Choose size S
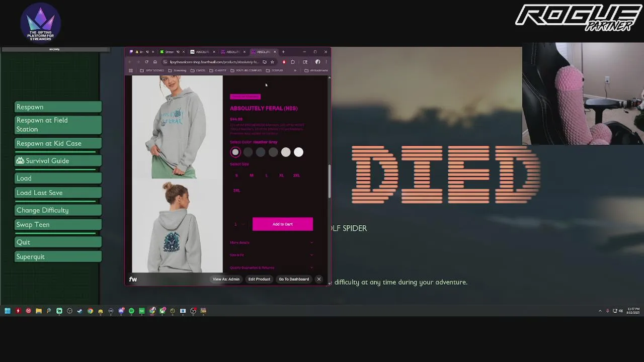Viewport: 644px width, 362px height. tap(236, 175)
